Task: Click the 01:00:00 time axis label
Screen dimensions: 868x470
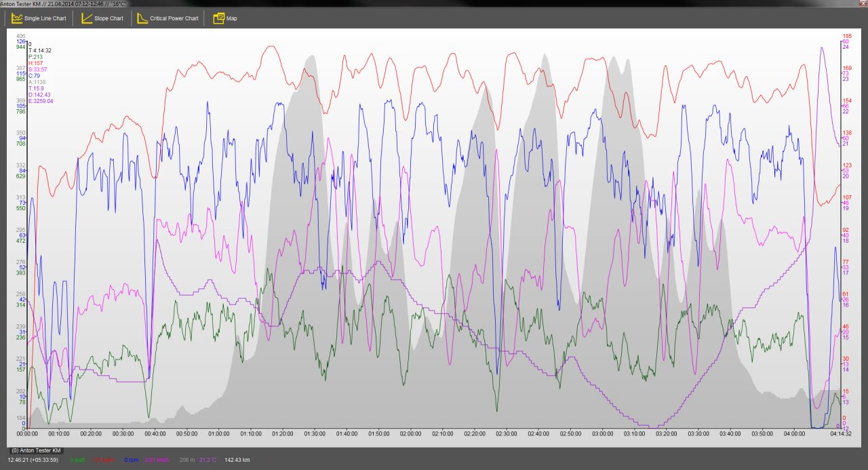Action: point(219,433)
